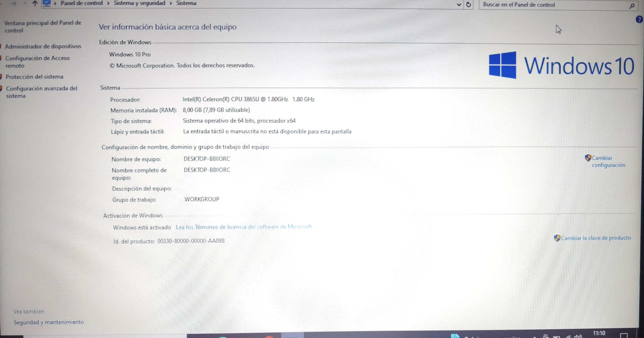
Task: Expand chevron after Panel de control breadcrumb
Action: pyautogui.click(x=108, y=3)
